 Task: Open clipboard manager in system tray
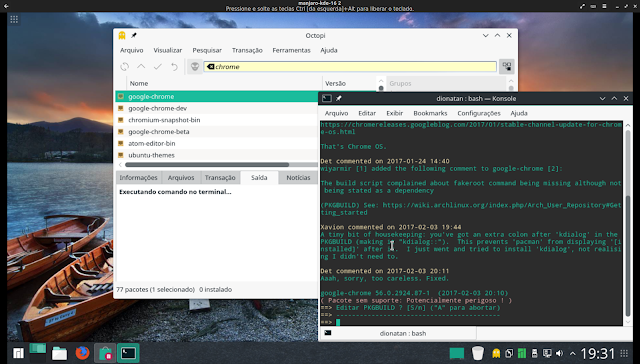(x=509, y=353)
